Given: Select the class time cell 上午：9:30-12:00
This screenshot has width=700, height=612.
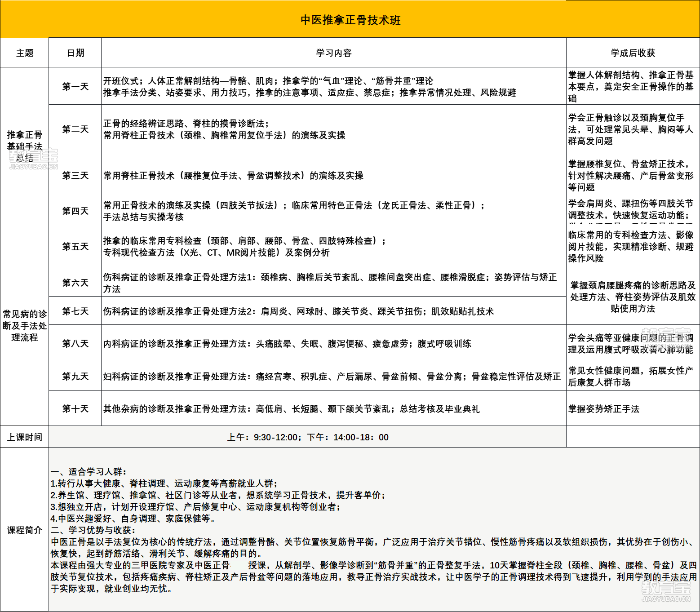Looking at the screenshot, I should [x=307, y=437].
